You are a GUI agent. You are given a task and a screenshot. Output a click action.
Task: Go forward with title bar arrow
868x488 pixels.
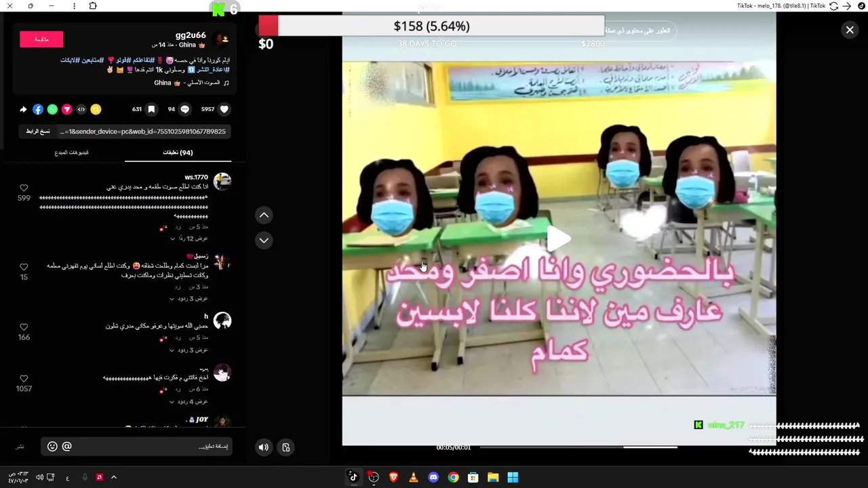(846, 5)
